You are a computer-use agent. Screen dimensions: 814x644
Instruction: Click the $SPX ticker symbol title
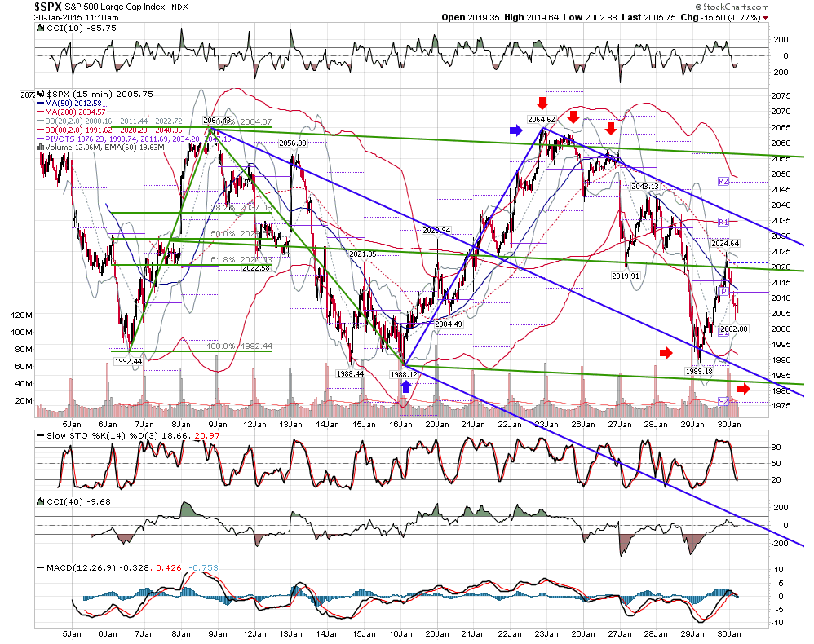coord(48,7)
